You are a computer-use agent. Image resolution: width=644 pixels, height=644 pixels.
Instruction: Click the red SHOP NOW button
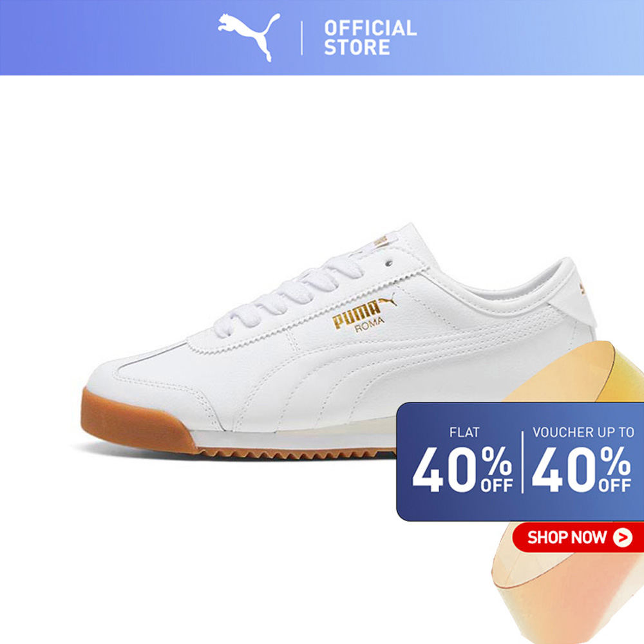578,537
